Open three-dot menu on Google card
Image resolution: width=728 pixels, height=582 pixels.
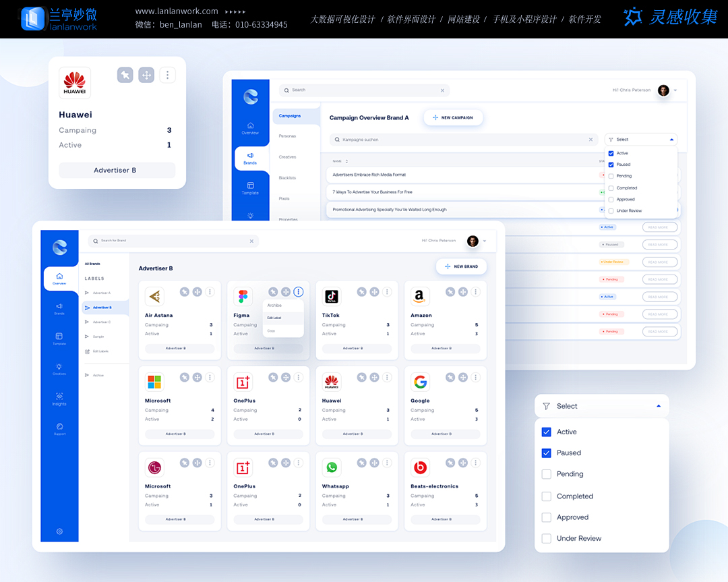coord(476,378)
